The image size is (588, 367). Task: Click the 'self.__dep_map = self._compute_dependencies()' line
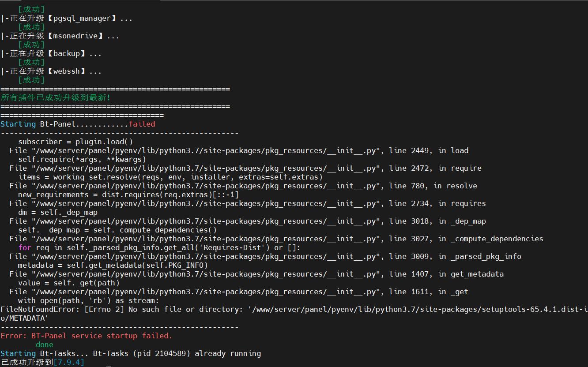(117, 230)
